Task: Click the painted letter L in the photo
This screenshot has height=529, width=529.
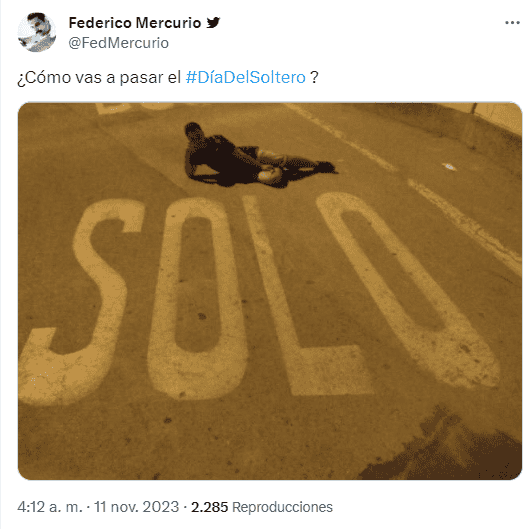Action: coord(304,297)
